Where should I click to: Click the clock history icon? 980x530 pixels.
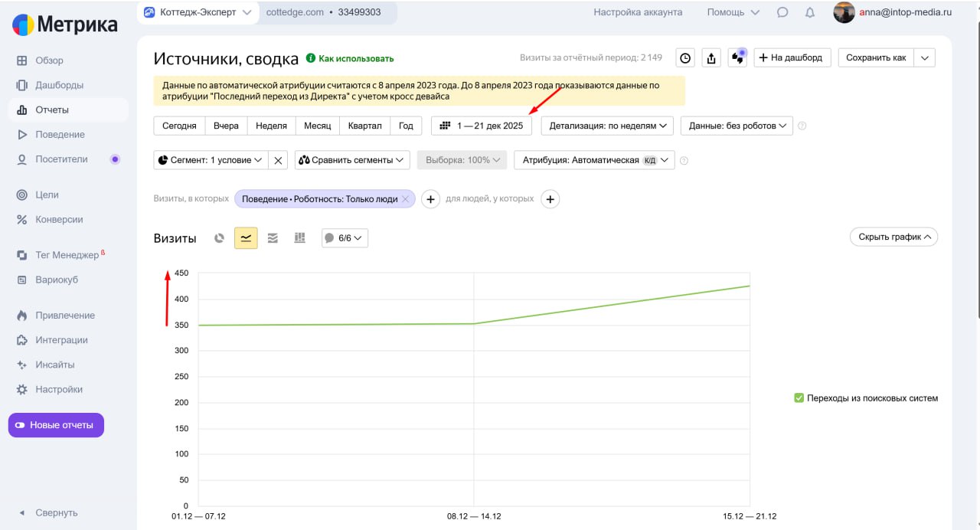pyautogui.click(x=685, y=58)
